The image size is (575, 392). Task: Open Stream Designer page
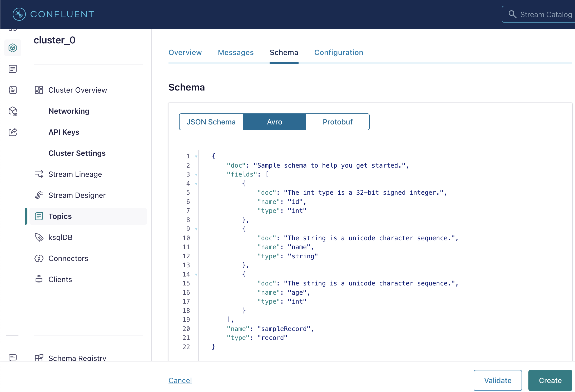88,195
